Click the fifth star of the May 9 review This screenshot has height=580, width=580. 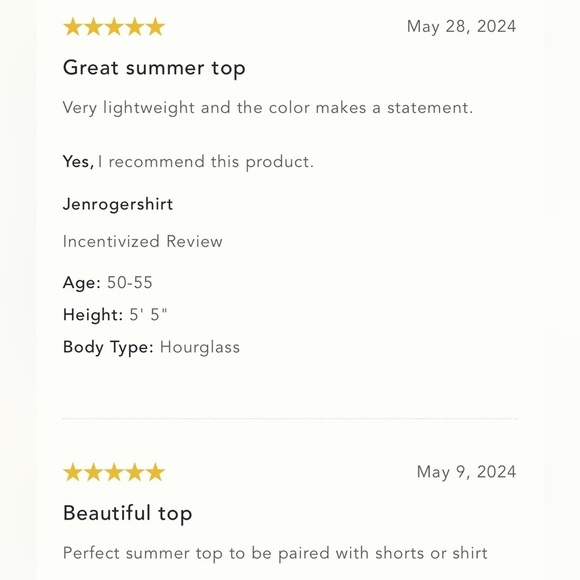point(155,472)
